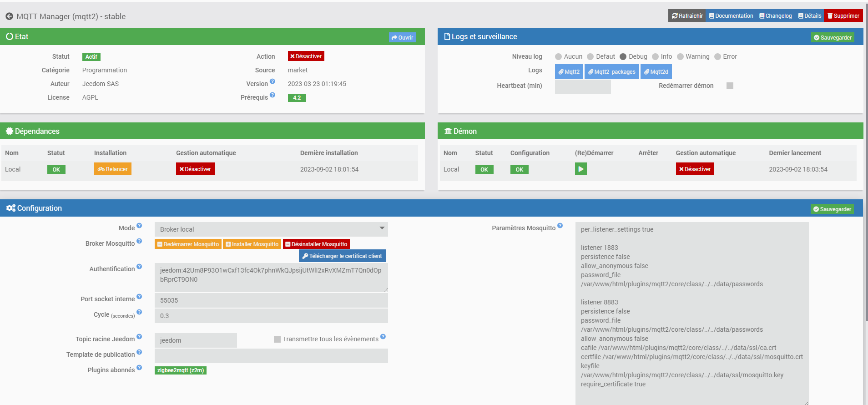Show help icon for Paramètres Mosquitto
This screenshot has height=405, width=868.
point(560,226)
